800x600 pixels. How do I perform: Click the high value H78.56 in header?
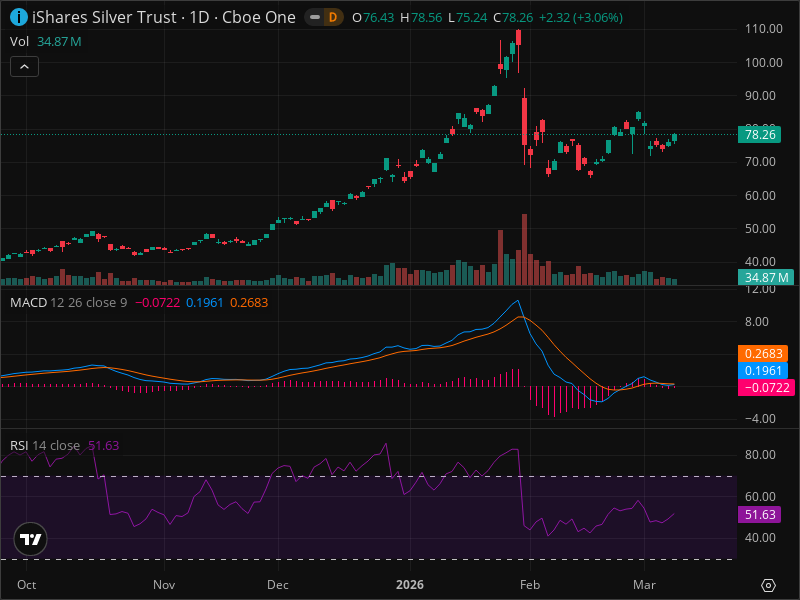click(421, 18)
